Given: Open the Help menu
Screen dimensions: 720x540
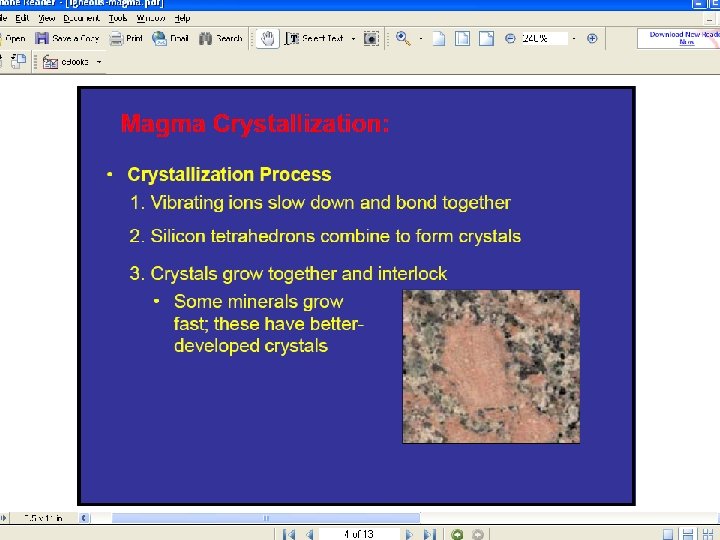Looking at the screenshot, I should point(182,18).
